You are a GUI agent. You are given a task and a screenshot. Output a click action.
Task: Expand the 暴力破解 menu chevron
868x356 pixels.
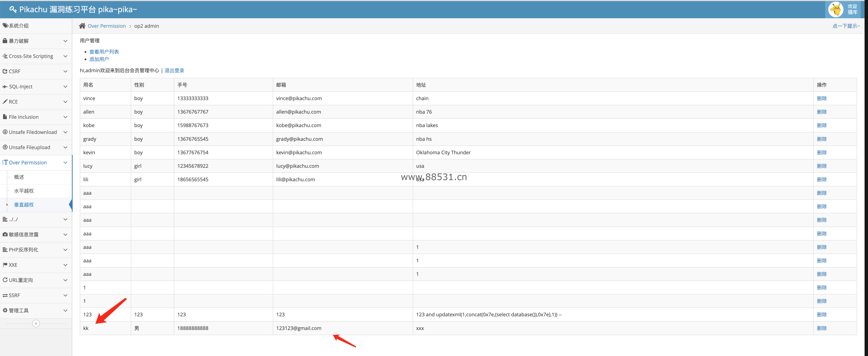65,41
